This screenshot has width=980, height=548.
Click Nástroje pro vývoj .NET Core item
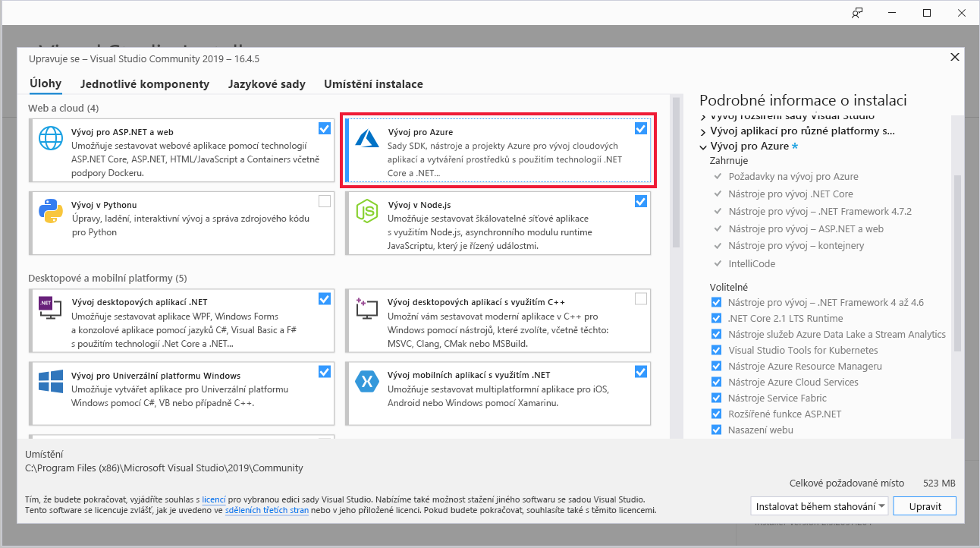pos(791,194)
